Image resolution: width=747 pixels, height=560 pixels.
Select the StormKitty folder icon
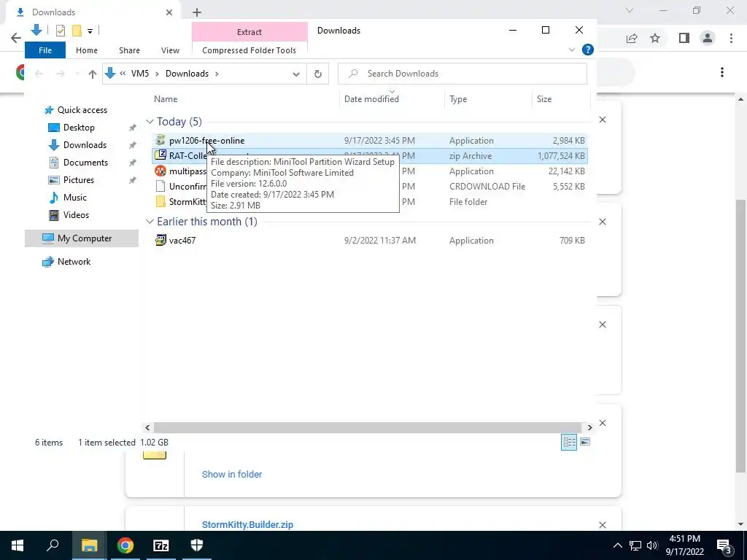click(160, 201)
